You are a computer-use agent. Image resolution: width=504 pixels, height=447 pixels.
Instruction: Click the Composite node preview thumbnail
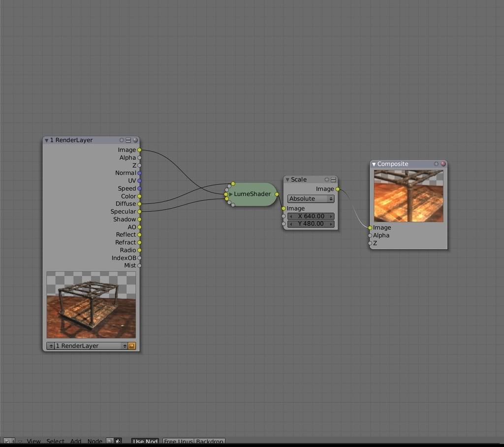click(409, 196)
